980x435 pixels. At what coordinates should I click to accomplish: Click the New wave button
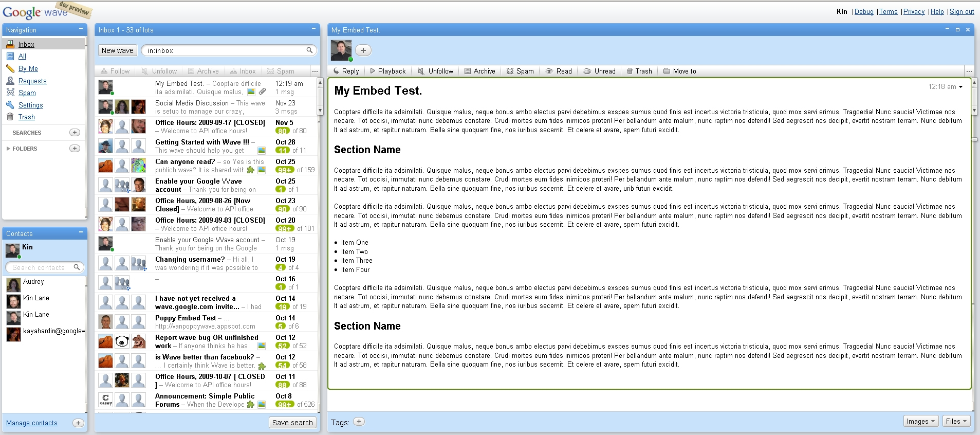click(x=118, y=50)
